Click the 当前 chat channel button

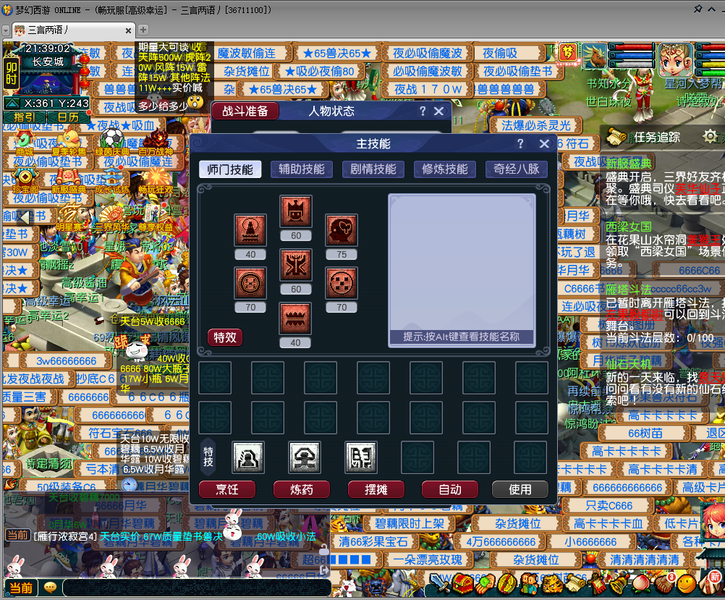21,588
